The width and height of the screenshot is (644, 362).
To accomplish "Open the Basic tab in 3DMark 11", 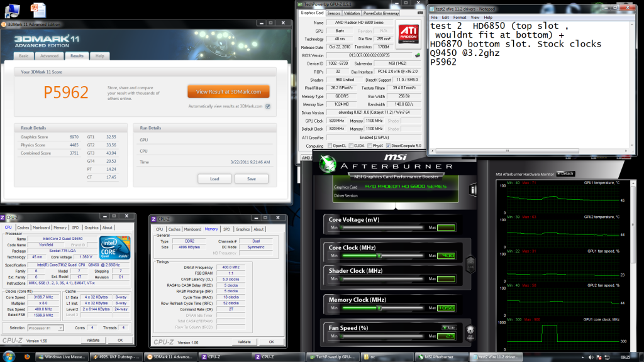I will pos(24,56).
